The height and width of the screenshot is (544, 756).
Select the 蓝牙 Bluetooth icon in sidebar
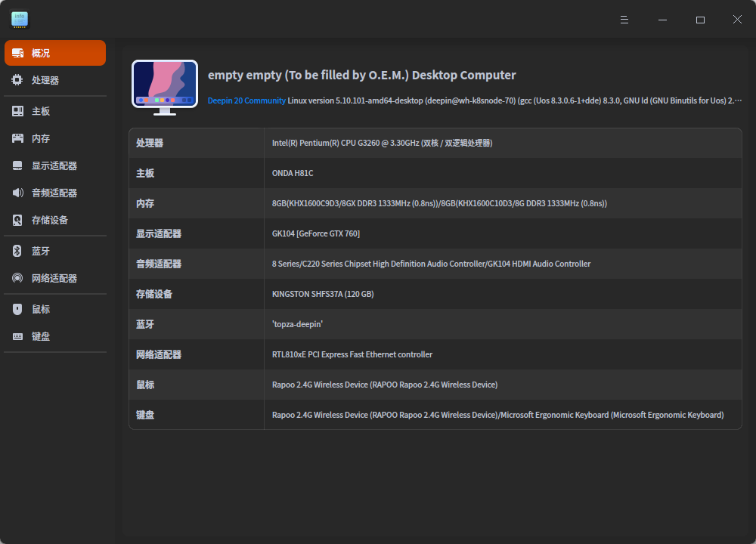(x=17, y=250)
